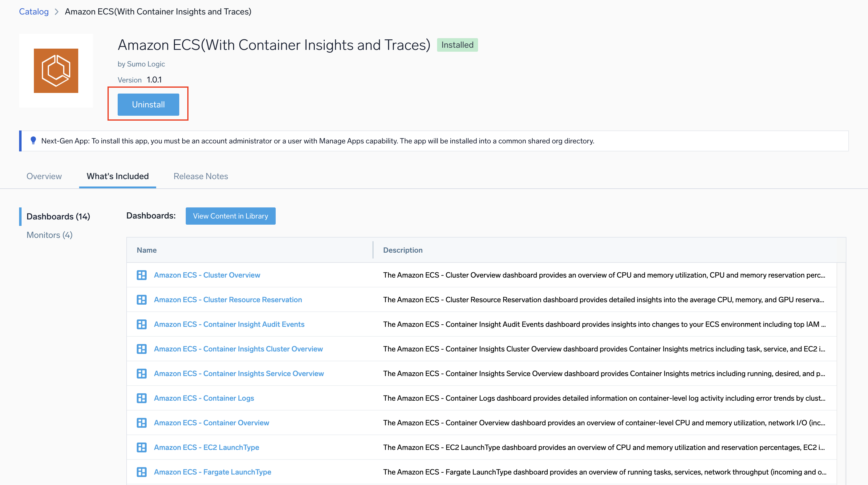Click dashboard icon beside Container Insight Audit Events
This screenshot has width=868, height=485.
[x=141, y=324]
